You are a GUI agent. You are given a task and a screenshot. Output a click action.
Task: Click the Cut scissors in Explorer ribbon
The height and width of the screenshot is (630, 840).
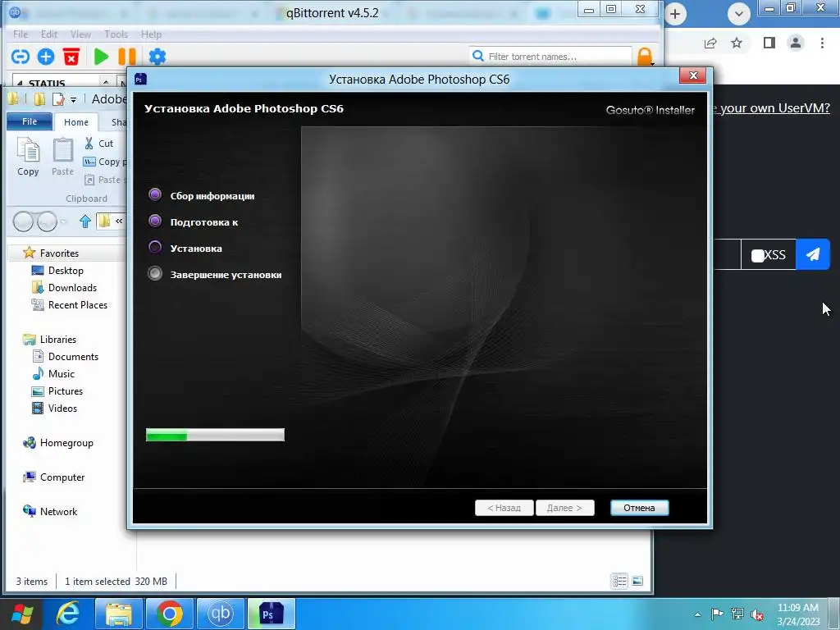(x=89, y=143)
